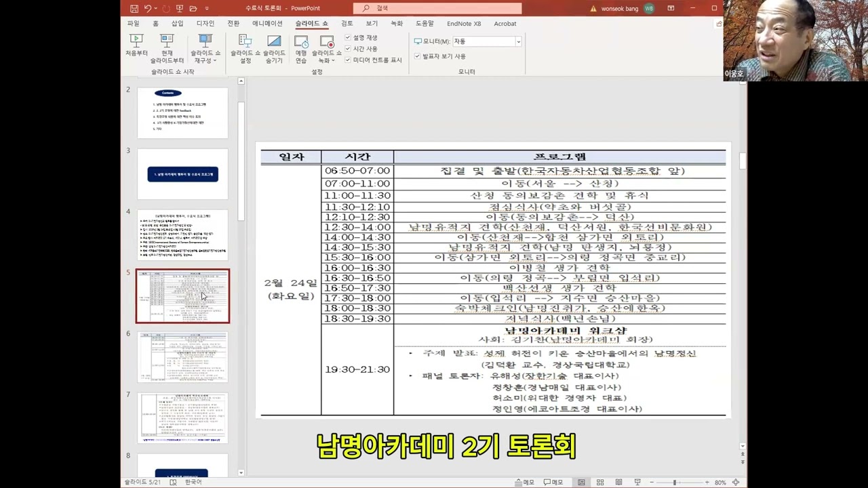Viewport: 868px width, 488px height.
Task: Select slide 2 thumbnail (Contents)
Action: 182,113
